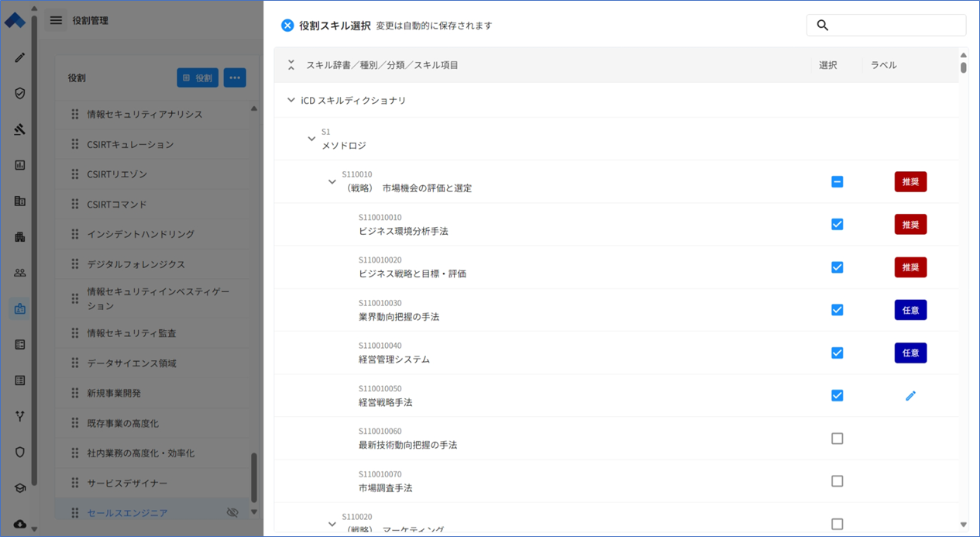Screen dimensions: 980x537
Task: Select the CSIRTコマンド role in list
Action: point(117,205)
